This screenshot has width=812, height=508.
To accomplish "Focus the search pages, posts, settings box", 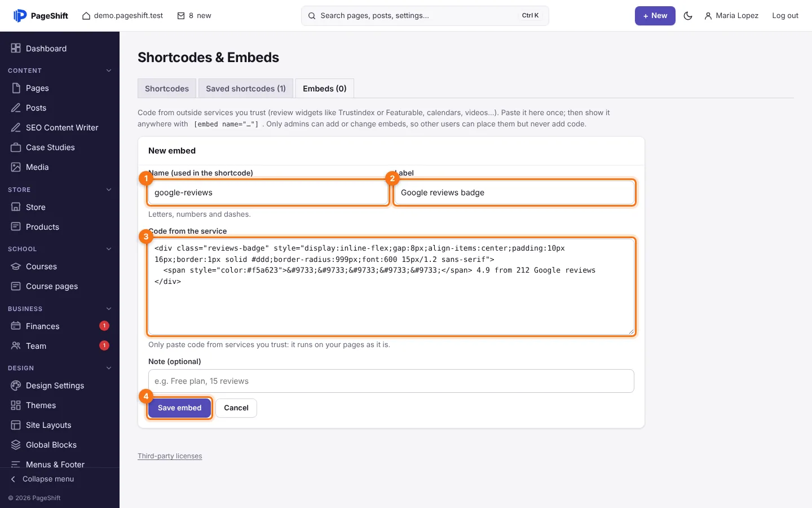I will tap(425, 16).
